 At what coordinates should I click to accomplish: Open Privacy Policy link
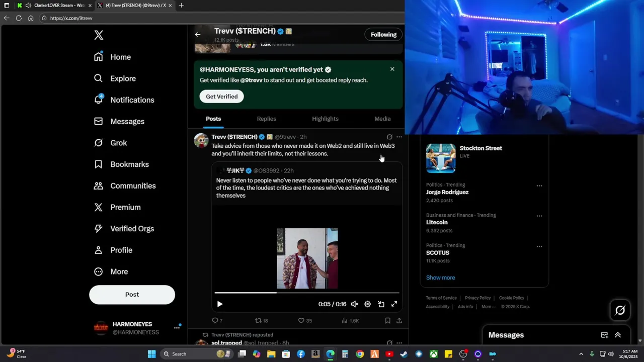pyautogui.click(x=477, y=298)
